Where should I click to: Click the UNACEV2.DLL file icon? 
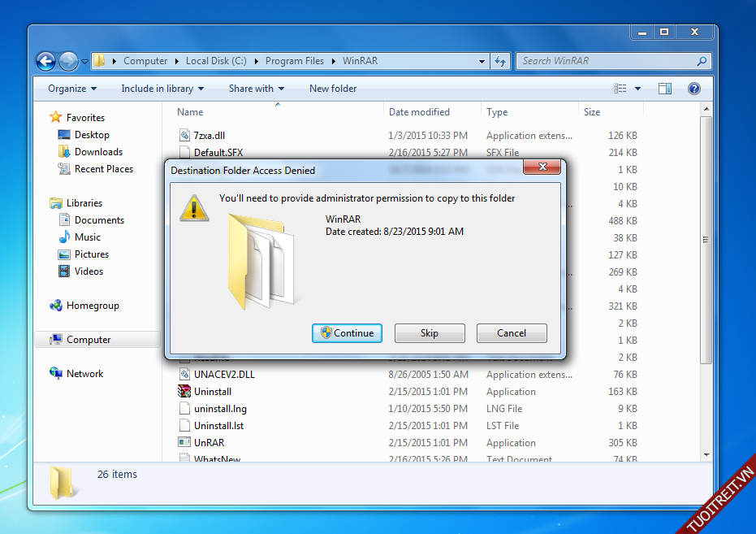coord(184,375)
